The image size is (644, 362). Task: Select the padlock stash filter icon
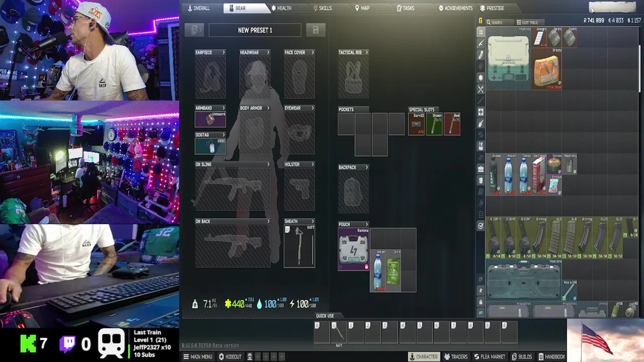(480, 302)
